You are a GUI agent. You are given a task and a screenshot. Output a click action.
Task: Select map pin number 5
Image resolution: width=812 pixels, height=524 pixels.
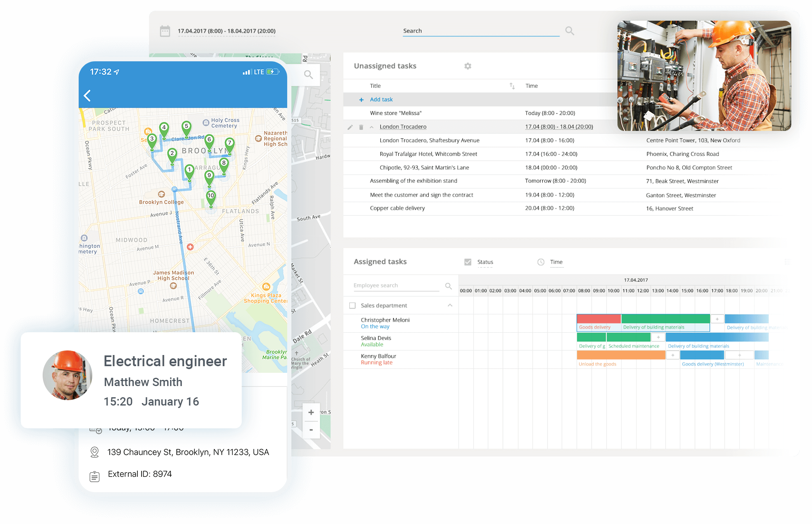tap(187, 129)
